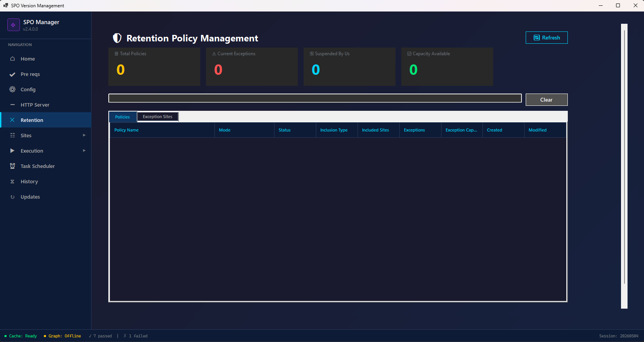
Task: Sort by the Status column header
Action: click(x=295, y=130)
